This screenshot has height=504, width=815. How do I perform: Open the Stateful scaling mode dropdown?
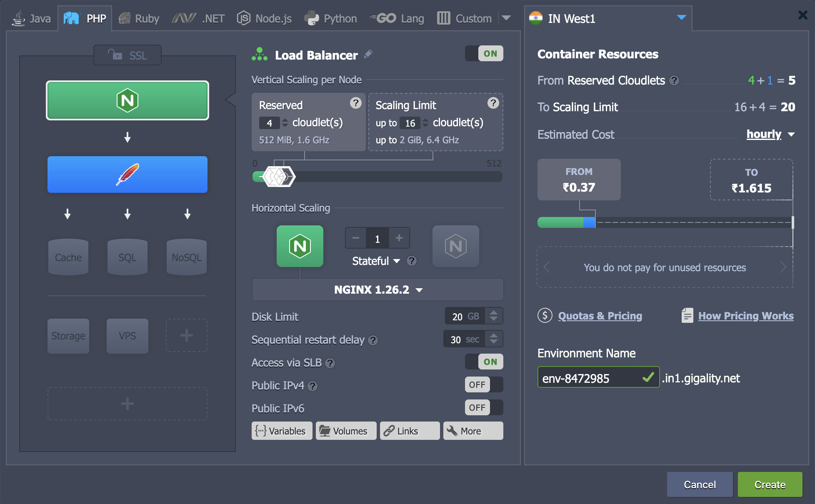[376, 261]
